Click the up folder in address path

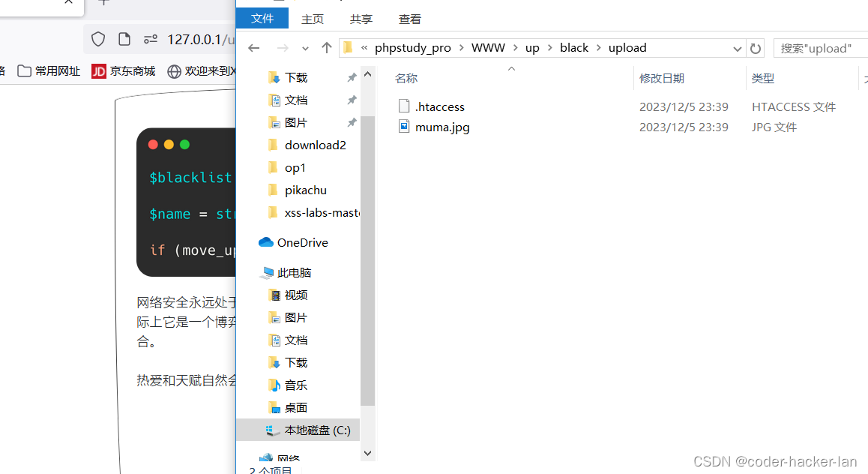tap(532, 48)
